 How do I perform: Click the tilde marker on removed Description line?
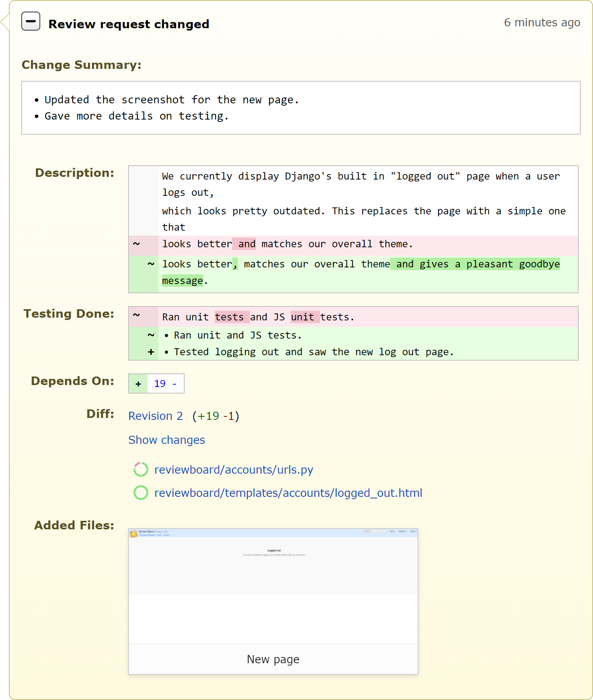click(136, 244)
